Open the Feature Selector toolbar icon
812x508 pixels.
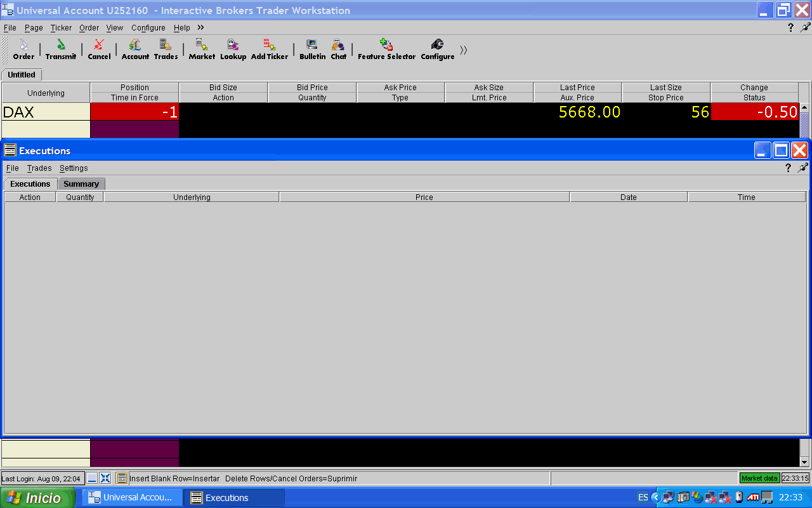[386, 49]
